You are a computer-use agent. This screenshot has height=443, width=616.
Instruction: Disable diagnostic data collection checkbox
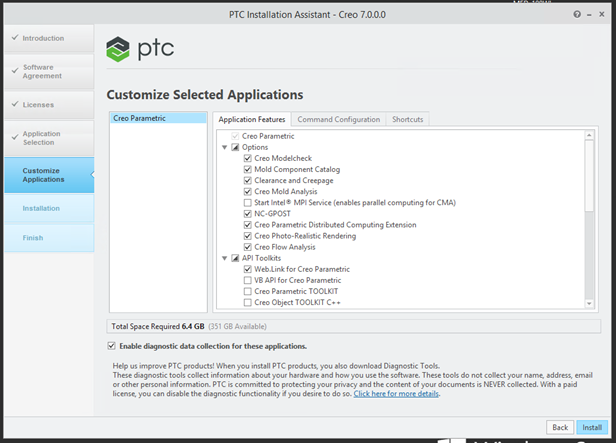pos(112,346)
